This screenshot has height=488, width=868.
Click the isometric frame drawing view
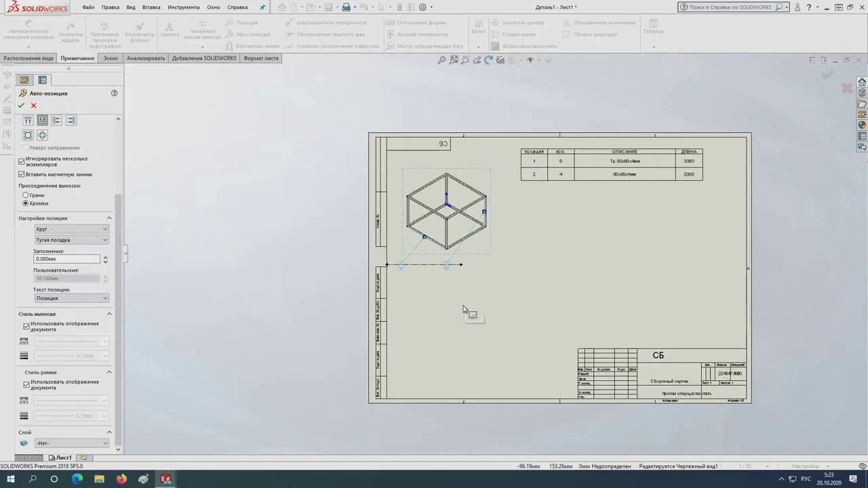click(446, 211)
